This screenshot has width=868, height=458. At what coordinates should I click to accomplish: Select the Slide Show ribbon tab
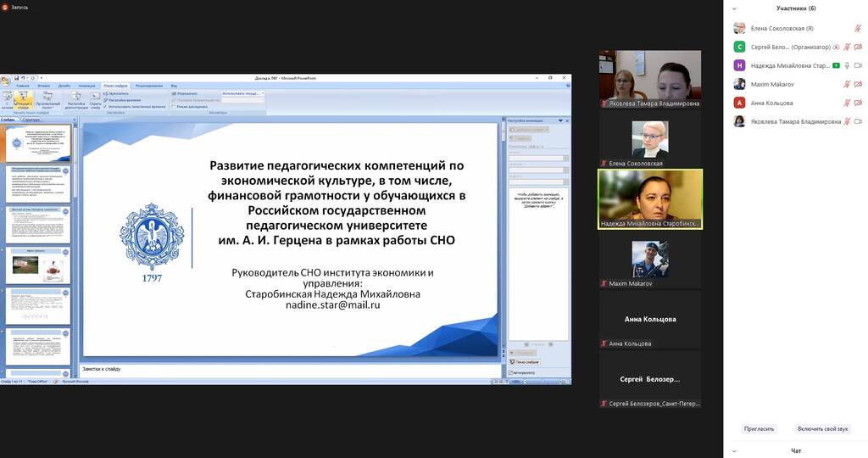tap(115, 86)
